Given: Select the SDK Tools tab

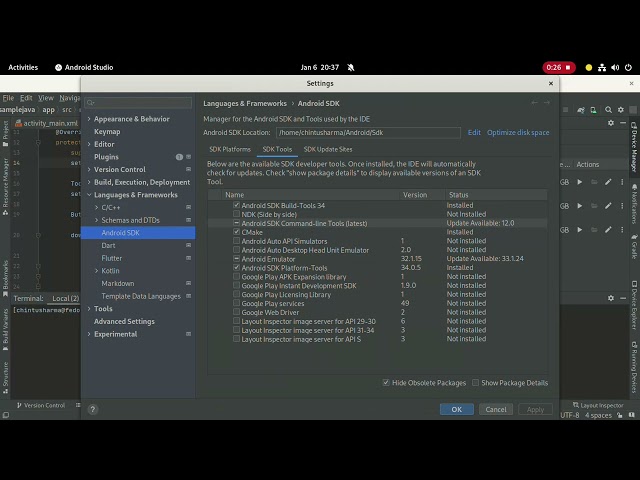Looking at the screenshot, I should 277,149.
